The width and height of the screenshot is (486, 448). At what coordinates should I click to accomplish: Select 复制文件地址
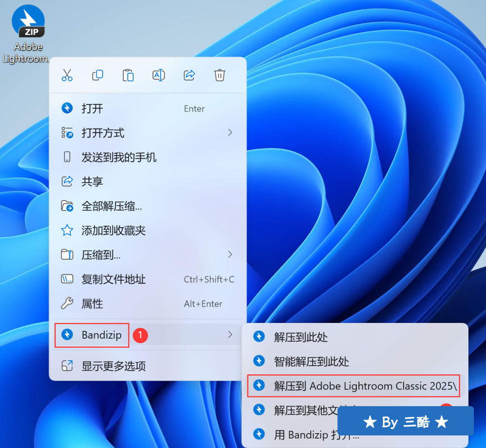(148, 279)
